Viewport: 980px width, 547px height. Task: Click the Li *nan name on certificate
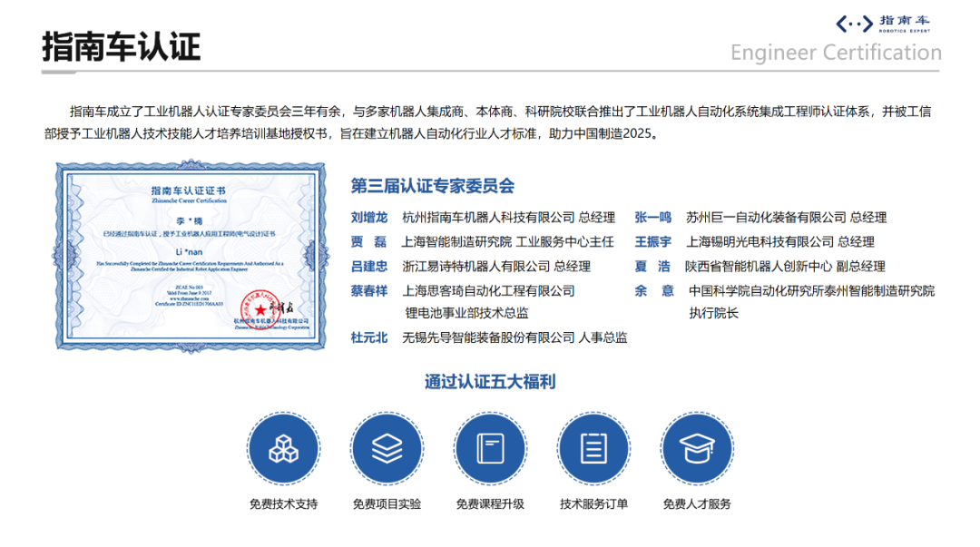tap(189, 252)
